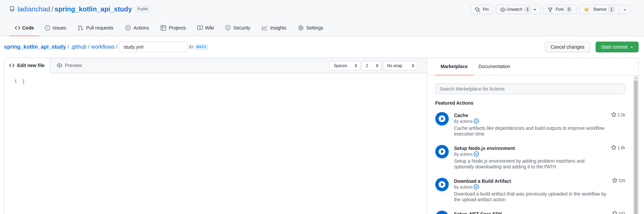Open the Wiki tab
Viewport: 644px width, 214px height.
coord(205,28)
